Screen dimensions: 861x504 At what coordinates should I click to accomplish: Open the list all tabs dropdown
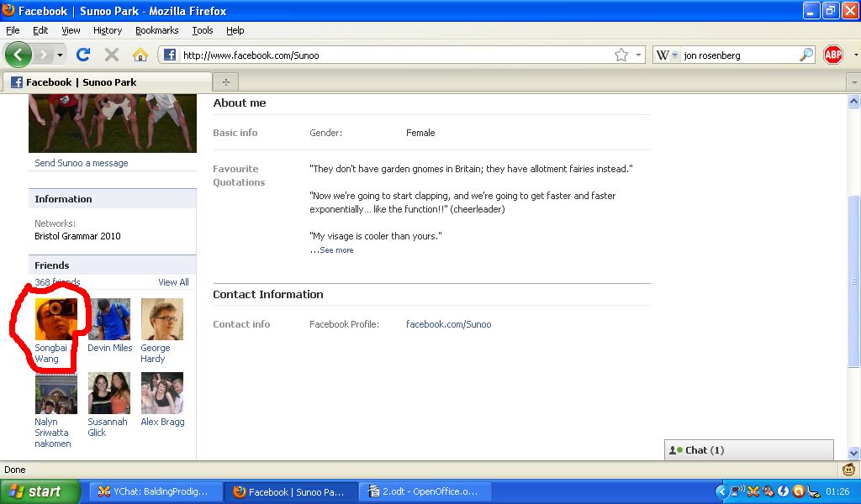[853, 82]
